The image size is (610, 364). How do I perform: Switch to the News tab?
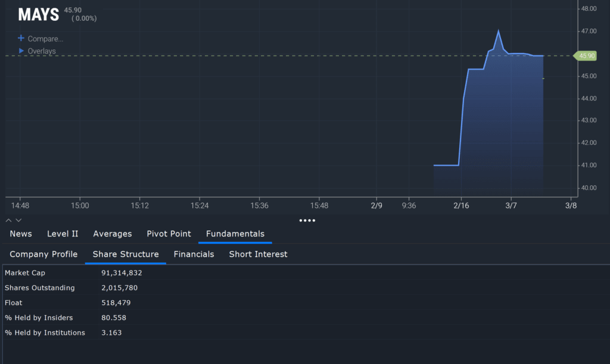[x=21, y=234]
